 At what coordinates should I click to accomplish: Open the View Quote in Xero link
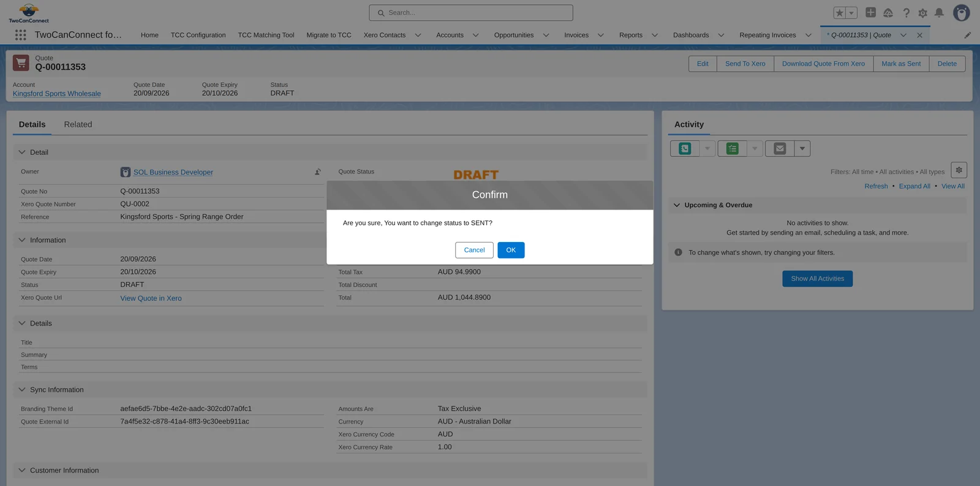point(151,298)
